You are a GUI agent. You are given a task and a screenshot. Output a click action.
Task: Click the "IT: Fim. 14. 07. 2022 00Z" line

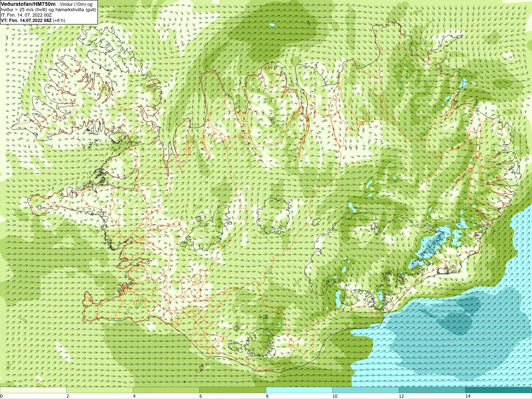pyautogui.click(x=26, y=15)
